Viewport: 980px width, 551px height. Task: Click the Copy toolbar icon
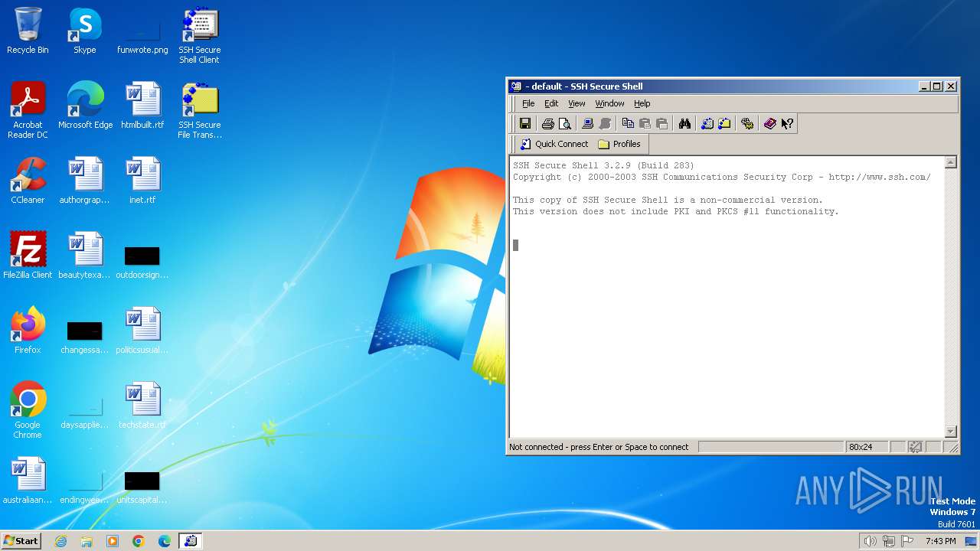[x=628, y=124]
